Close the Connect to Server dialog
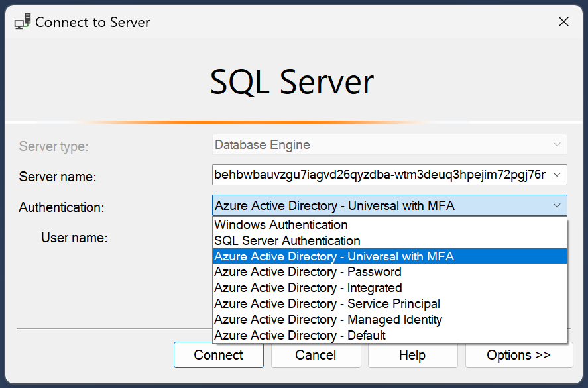 [563, 22]
